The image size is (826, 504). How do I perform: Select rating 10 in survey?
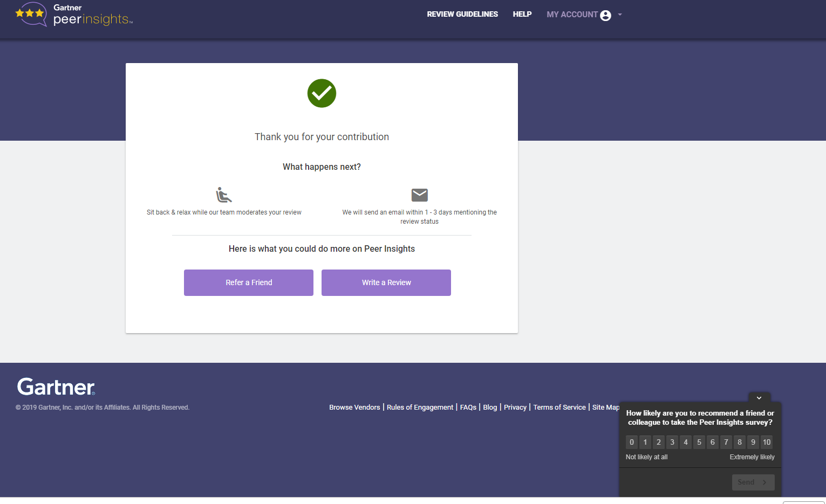click(x=767, y=442)
